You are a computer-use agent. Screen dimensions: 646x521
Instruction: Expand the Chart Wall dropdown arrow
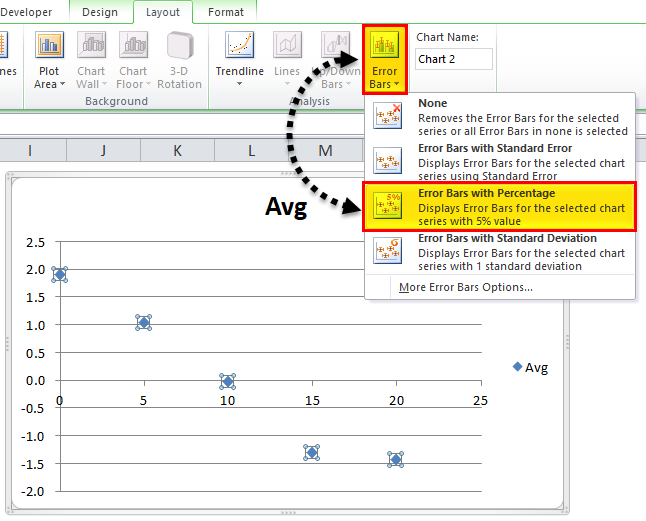[x=104, y=84]
